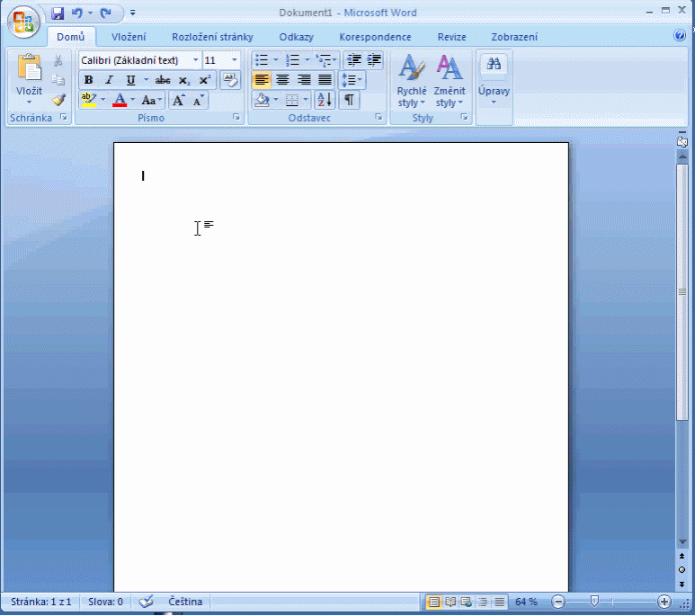
Task: Switch to the Vložení tab
Action: tap(129, 37)
